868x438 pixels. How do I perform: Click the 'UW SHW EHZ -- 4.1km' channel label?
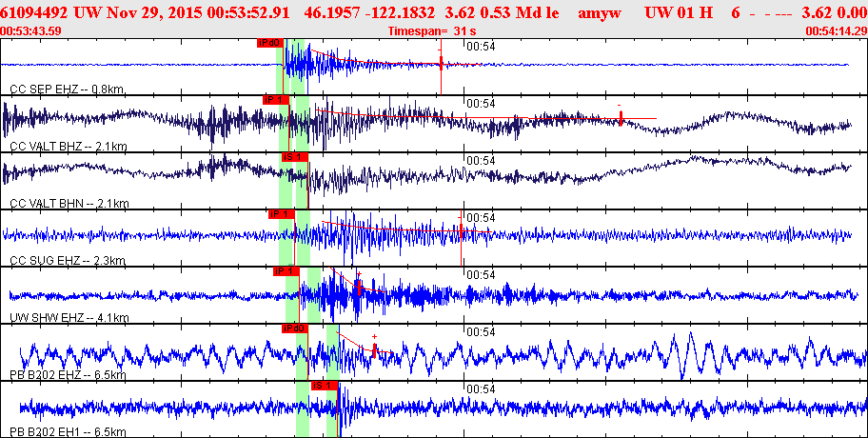pos(69,317)
